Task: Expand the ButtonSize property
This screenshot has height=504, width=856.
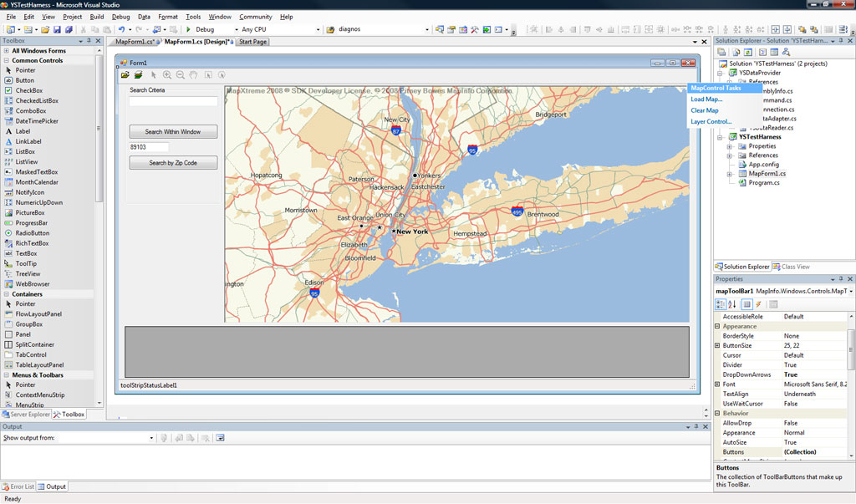Action: coord(717,346)
